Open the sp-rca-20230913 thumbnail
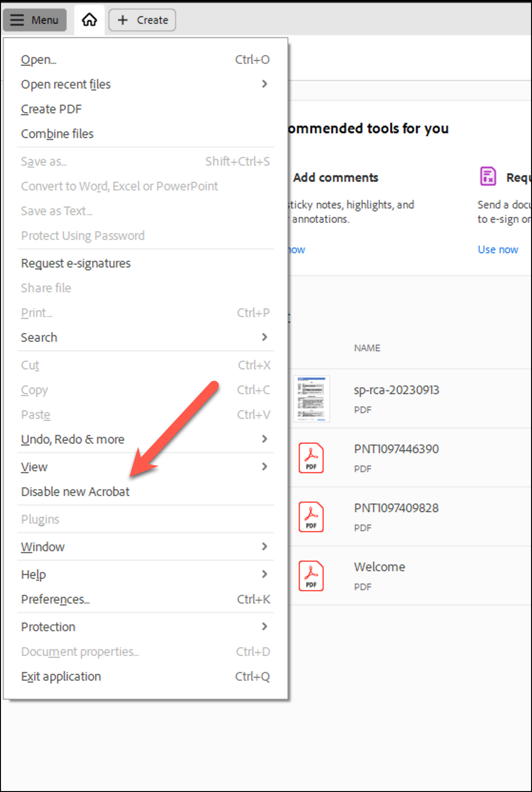 coord(312,399)
